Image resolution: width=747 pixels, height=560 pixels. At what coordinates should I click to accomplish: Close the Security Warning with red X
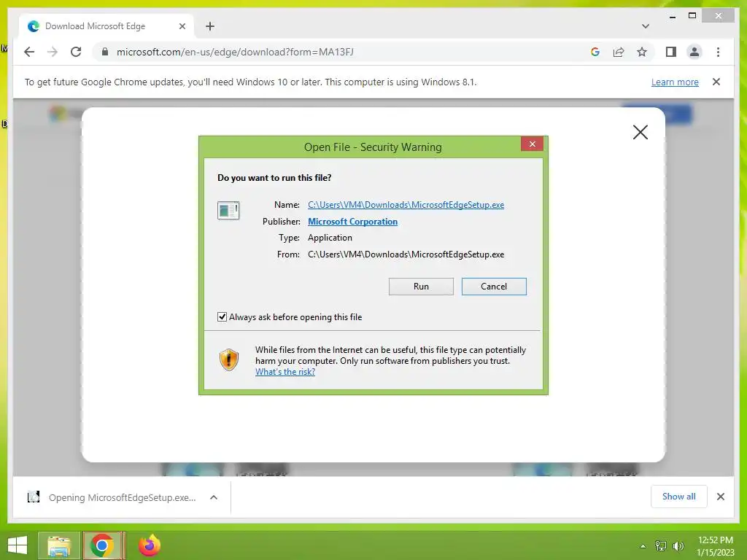click(532, 144)
